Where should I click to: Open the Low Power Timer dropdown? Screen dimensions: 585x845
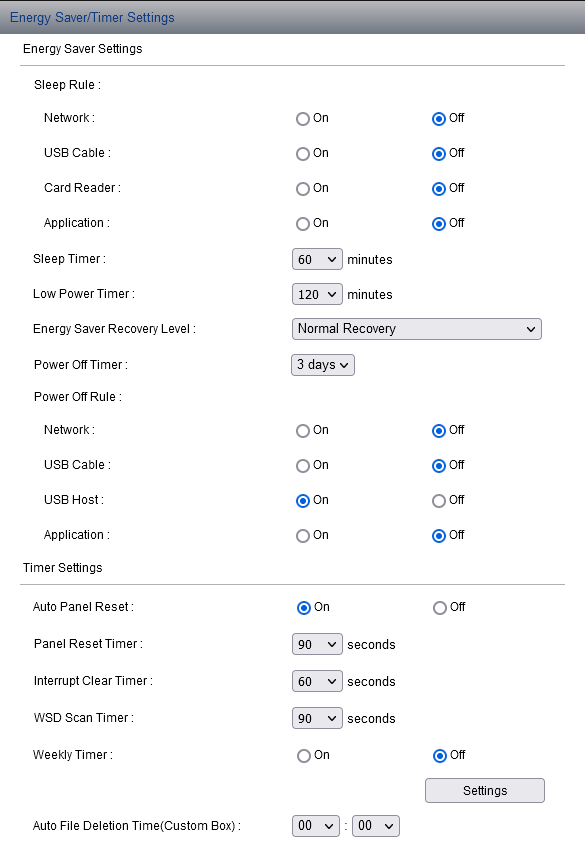pos(317,294)
